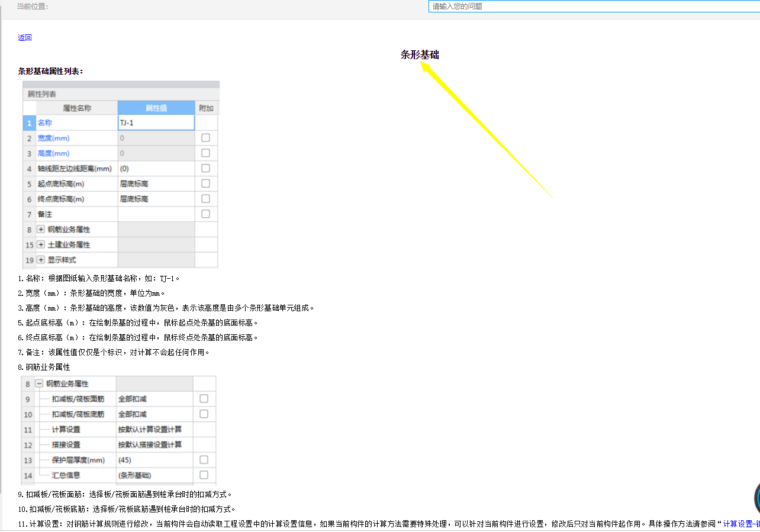The image size is (760, 532).
Task: Select the 计算设置 row label in row 11
Action: tap(66, 429)
